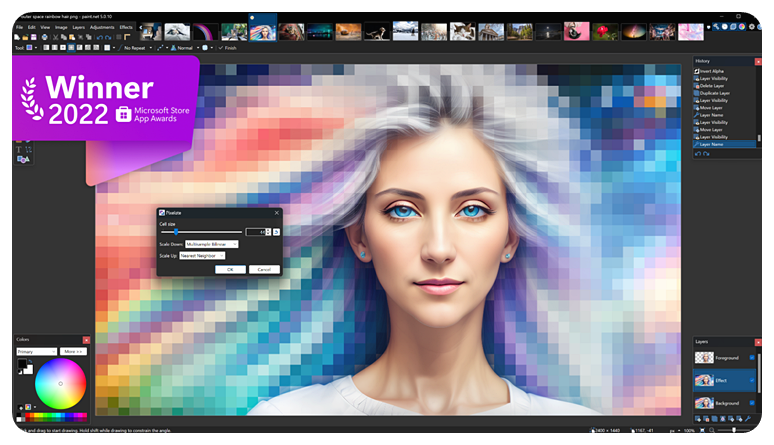Open the Adjustments menu
Screen dimensions: 774x445
pos(102,27)
